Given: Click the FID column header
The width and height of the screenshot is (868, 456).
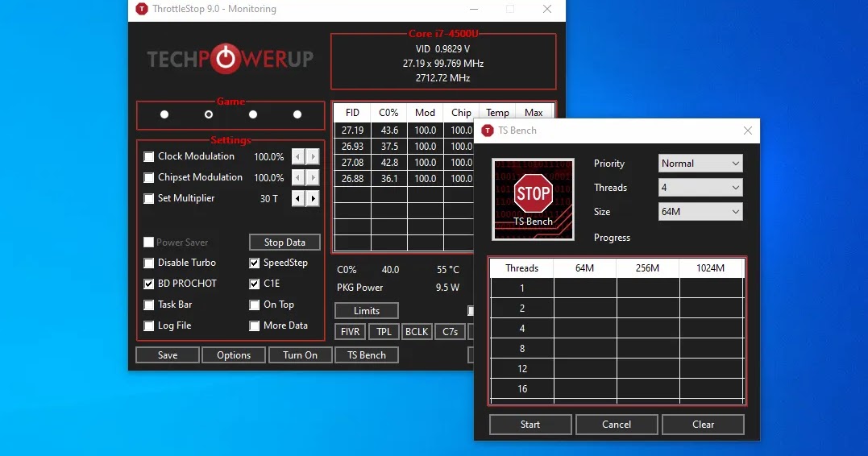Looking at the screenshot, I should (x=353, y=112).
